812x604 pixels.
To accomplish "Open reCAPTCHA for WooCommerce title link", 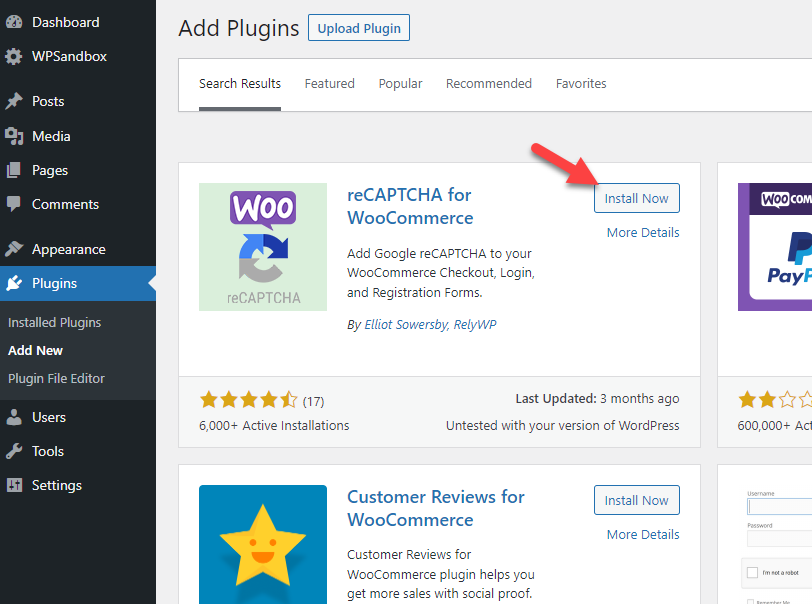I will 410,206.
